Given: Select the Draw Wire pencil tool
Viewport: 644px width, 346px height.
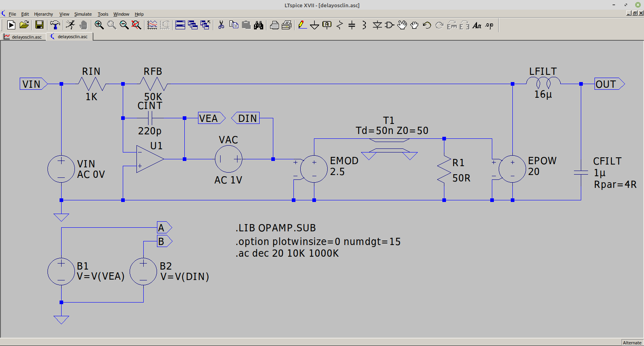Looking at the screenshot, I should tap(302, 25).
